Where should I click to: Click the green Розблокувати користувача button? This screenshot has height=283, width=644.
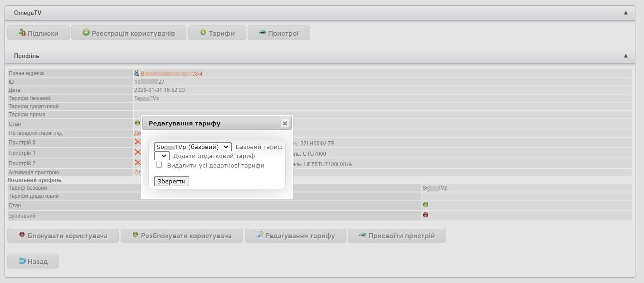coord(181,235)
